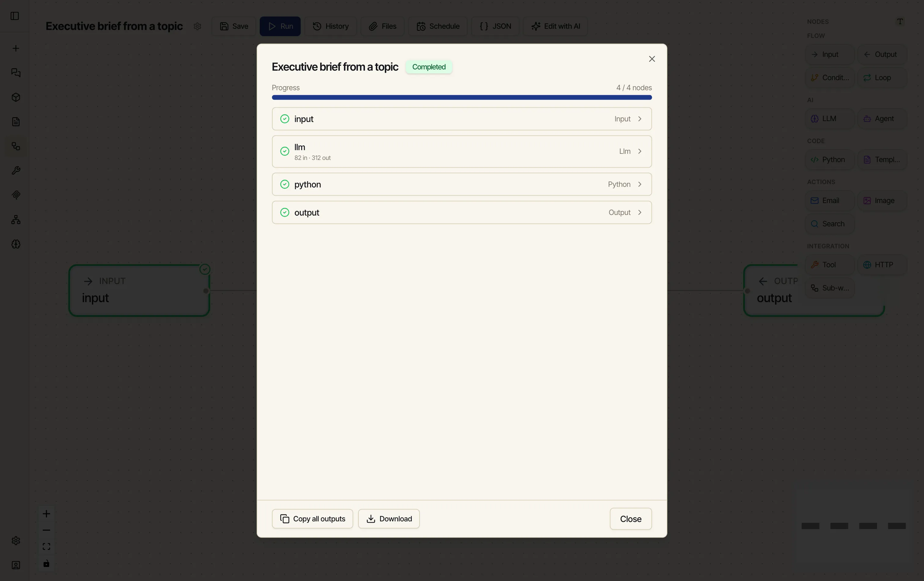Add an Output node from Nodes panel

point(882,54)
